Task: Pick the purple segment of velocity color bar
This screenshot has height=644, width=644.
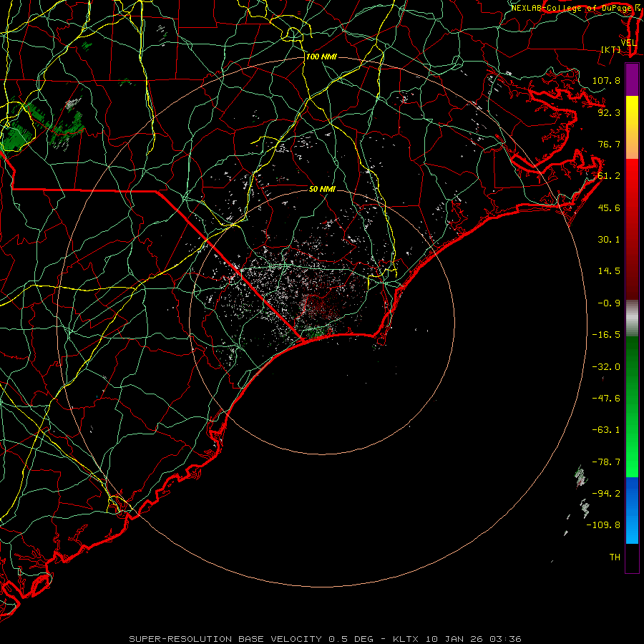Action: tap(632, 79)
